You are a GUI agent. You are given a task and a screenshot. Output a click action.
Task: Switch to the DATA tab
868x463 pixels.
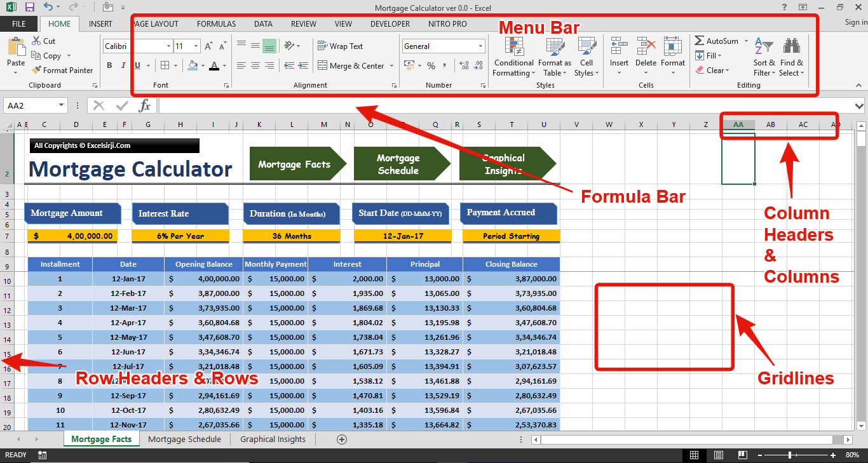(263, 23)
